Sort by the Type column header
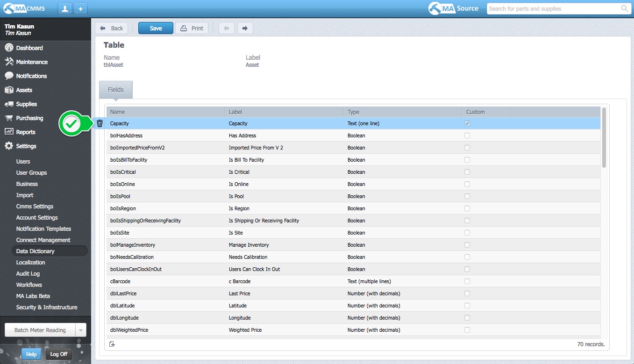Viewport: 634px width, 364px height. coord(402,112)
